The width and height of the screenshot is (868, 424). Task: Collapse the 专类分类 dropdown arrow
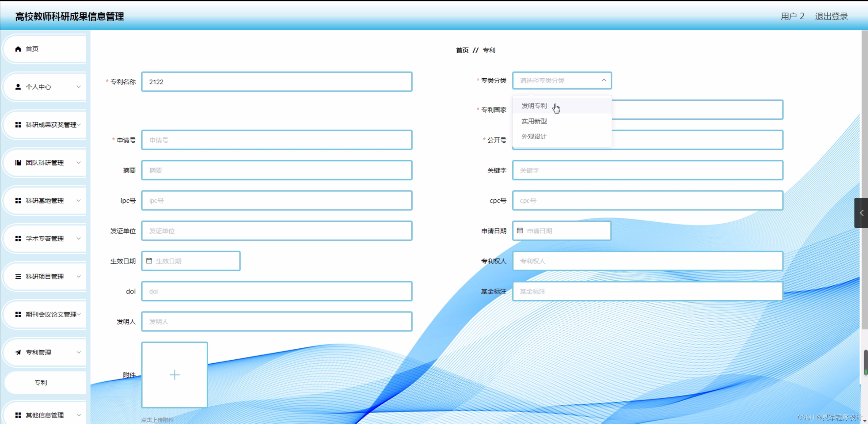(x=604, y=81)
